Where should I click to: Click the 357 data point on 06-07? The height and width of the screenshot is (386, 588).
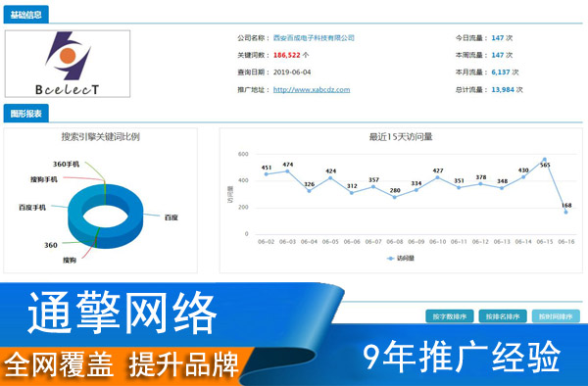pyautogui.click(x=373, y=186)
